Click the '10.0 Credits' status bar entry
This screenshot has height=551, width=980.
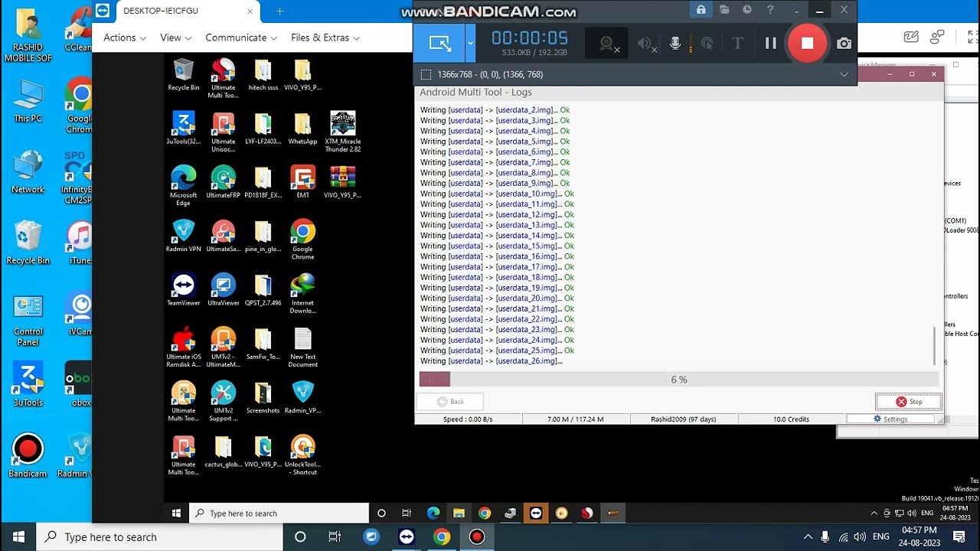[x=791, y=419]
